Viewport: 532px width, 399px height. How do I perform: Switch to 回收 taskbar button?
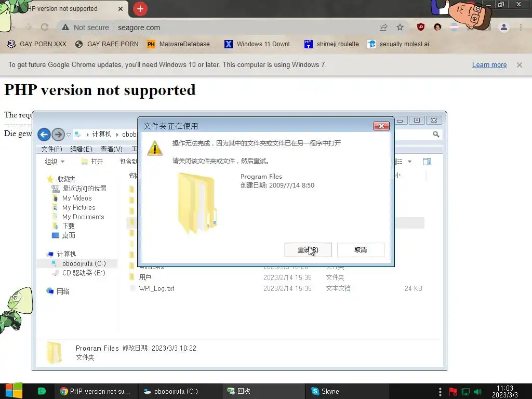[x=264, y=391]
